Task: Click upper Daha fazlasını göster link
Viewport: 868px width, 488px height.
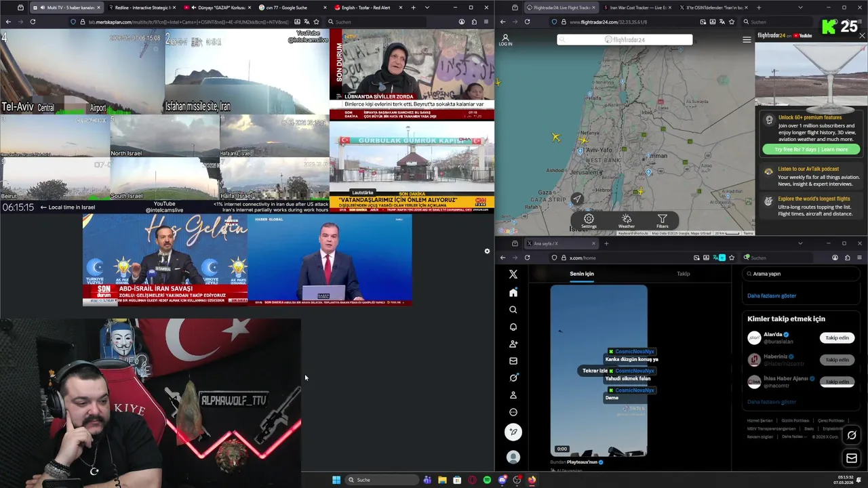Action: [x=772, y=296]
